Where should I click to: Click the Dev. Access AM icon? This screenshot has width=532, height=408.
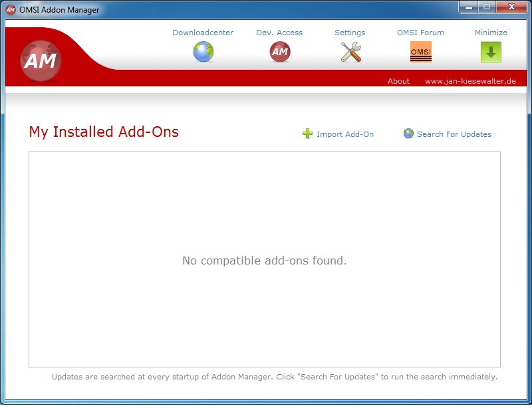click(x=279, y=52)
